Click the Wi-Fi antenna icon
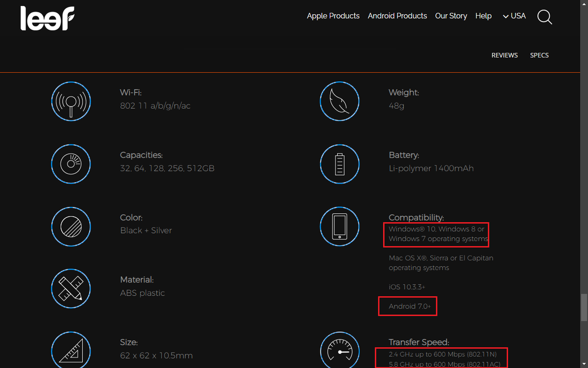This screenshot has height=368, width=588. (71, 102)
